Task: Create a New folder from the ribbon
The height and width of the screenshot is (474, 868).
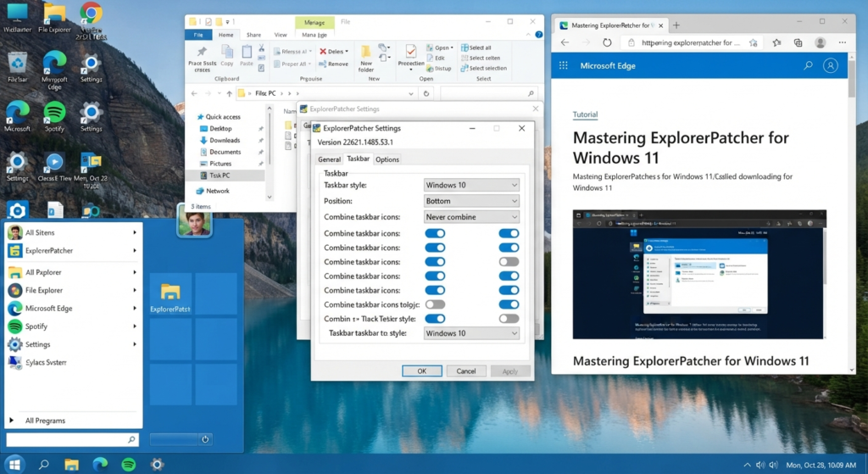Action: 366,59
